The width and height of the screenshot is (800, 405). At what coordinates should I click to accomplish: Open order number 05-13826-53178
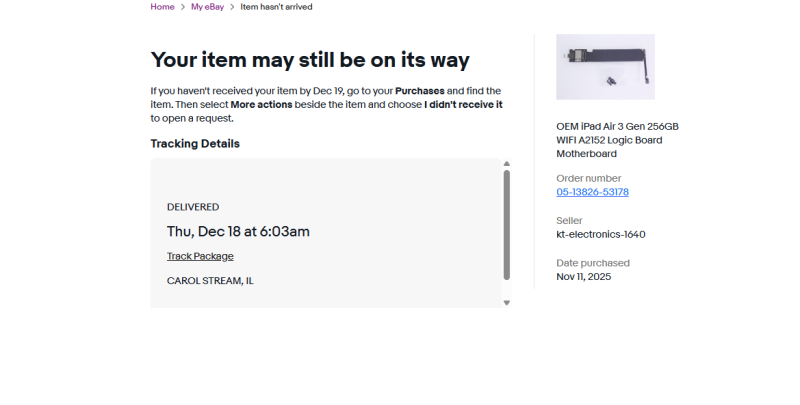[592, 192]
